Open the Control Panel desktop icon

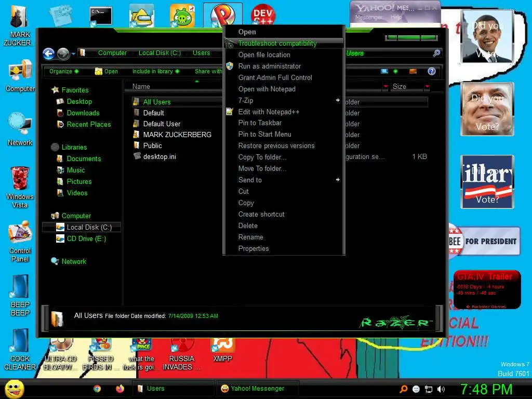[20, 242]
